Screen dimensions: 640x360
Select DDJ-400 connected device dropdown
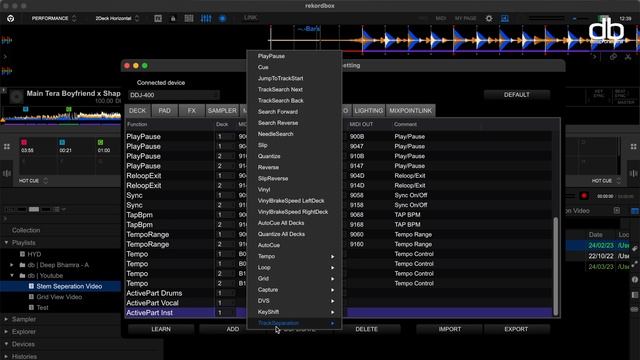[174, 95]
